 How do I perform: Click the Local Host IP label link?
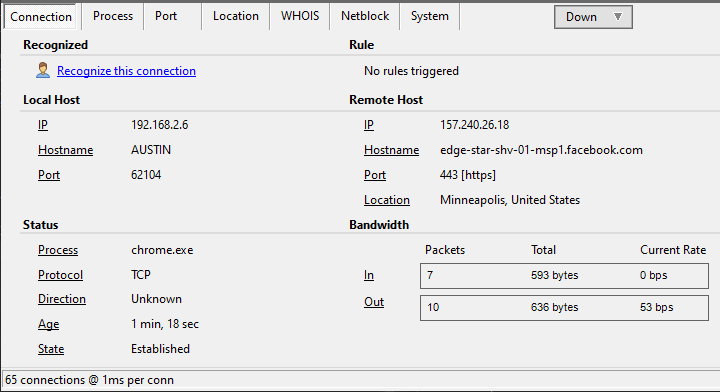[x=43, y=125]
